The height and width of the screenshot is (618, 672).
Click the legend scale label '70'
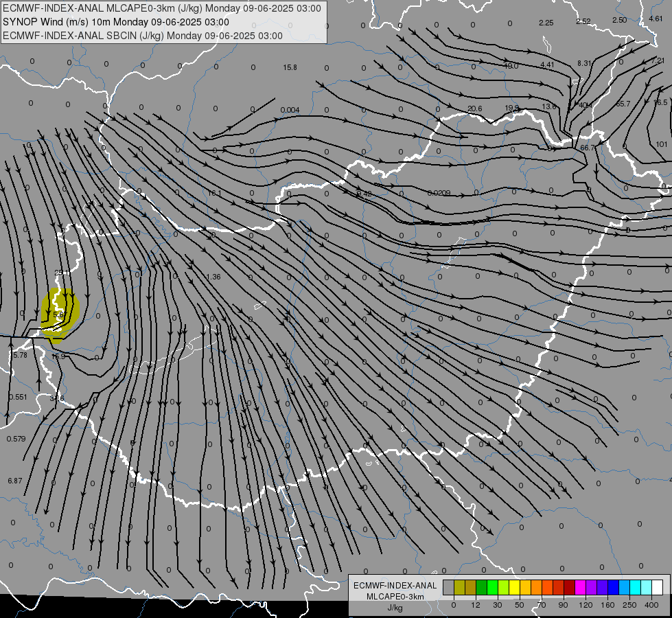(542, 605)
